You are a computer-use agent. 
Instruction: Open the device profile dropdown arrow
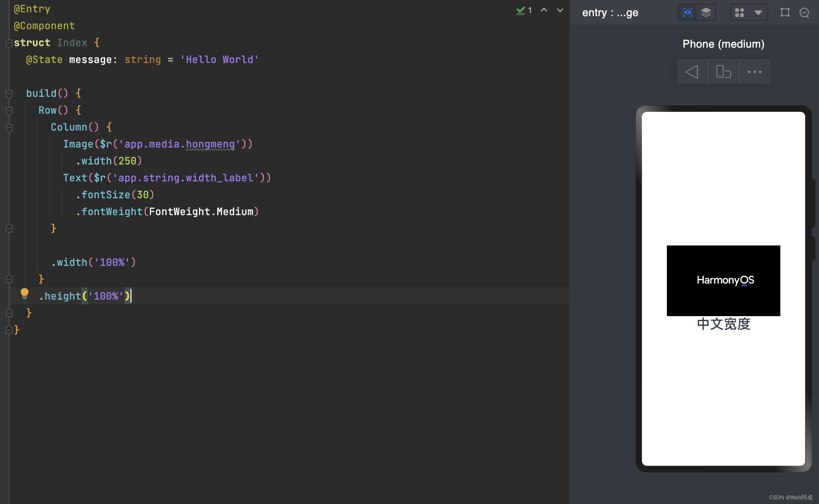pos(758,13)
